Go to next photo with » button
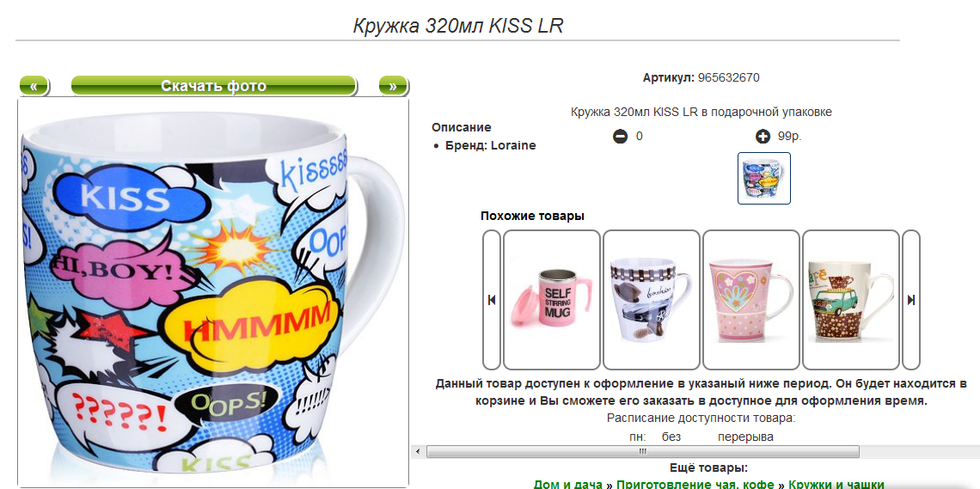The image size is (980, 489). (x=393, y=86)
